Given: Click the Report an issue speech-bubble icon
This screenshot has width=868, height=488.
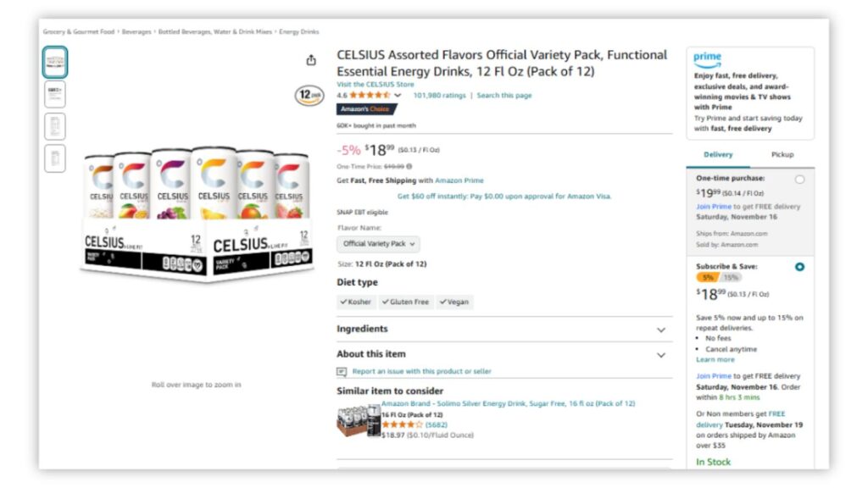Looking at the screenshot, I should tap(342, 370).
